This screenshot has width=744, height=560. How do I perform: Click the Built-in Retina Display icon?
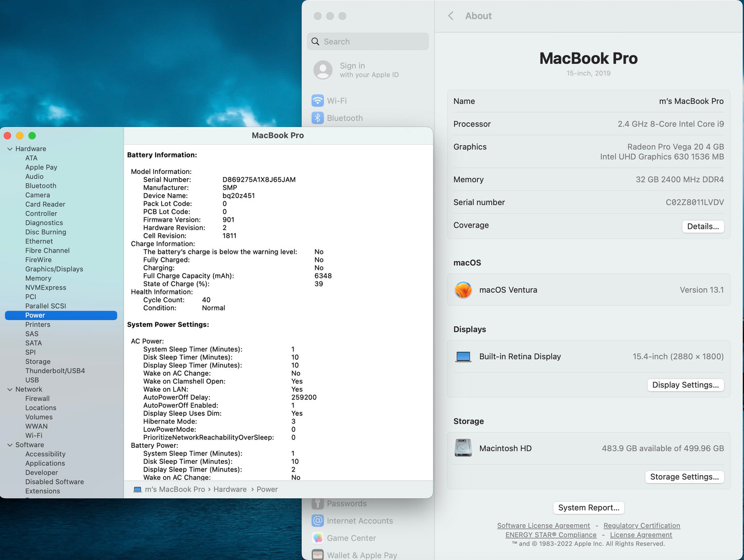(x=463, y=357)
